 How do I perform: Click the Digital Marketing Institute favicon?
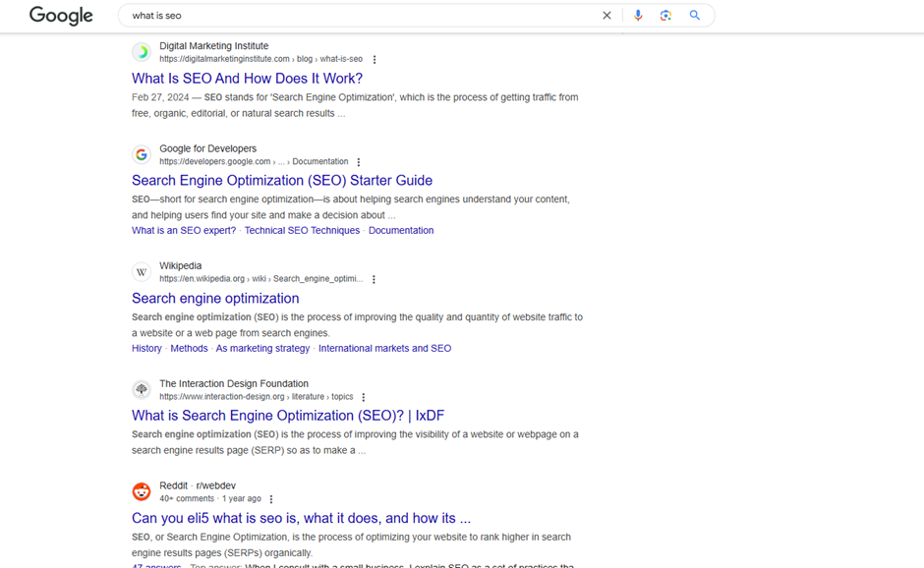(x=142, y=52)
